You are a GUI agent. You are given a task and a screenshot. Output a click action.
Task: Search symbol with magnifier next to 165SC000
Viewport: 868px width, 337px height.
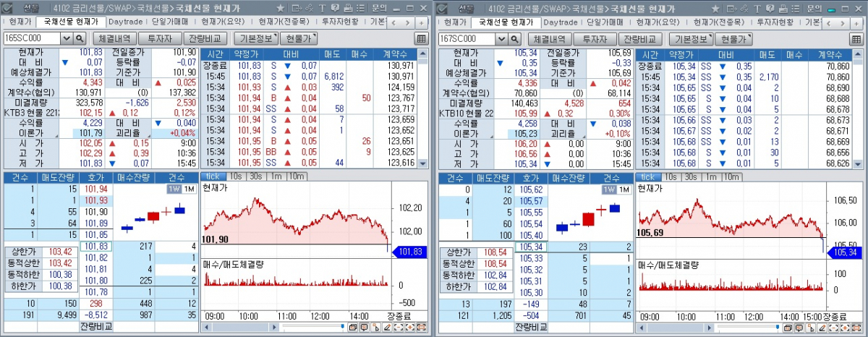80,38
